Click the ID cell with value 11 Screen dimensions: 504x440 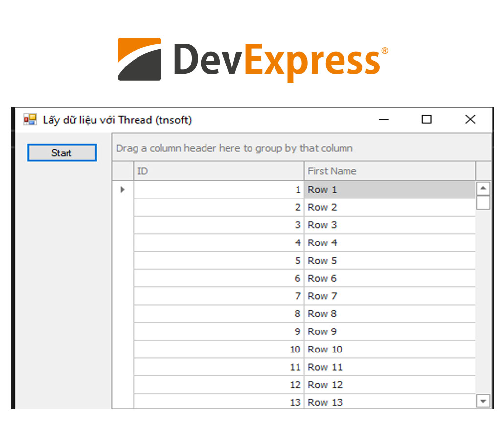219,367
